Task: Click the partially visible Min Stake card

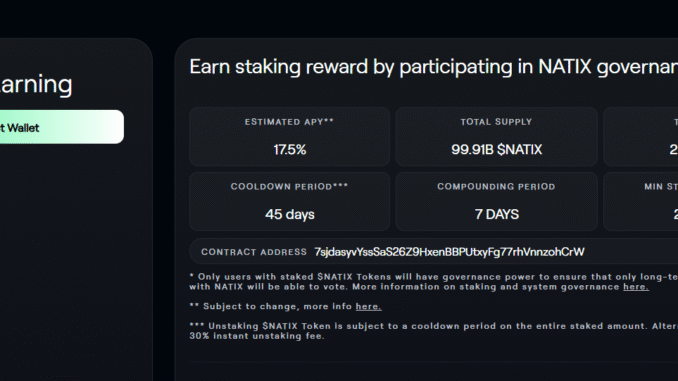Action: point(641,202)
